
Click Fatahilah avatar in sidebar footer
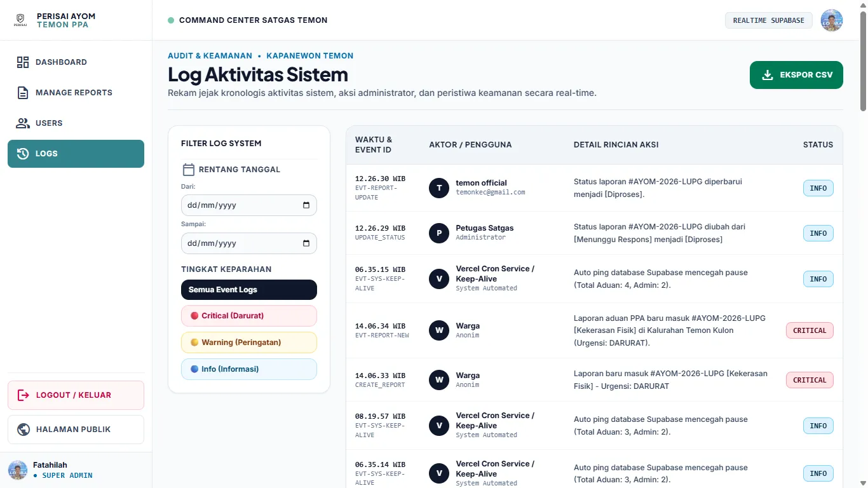(17, 470)
